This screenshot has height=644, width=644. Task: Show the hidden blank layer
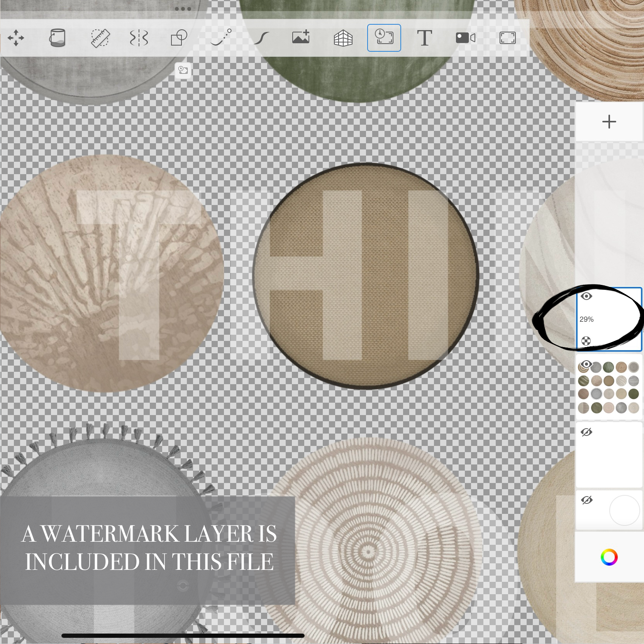coord(586,432)
